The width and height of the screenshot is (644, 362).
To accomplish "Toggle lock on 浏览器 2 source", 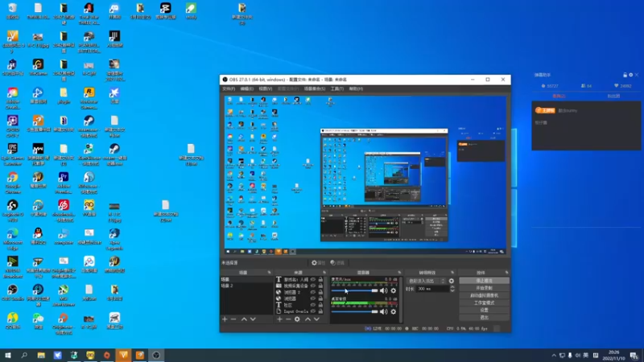I will pos(320,292).
